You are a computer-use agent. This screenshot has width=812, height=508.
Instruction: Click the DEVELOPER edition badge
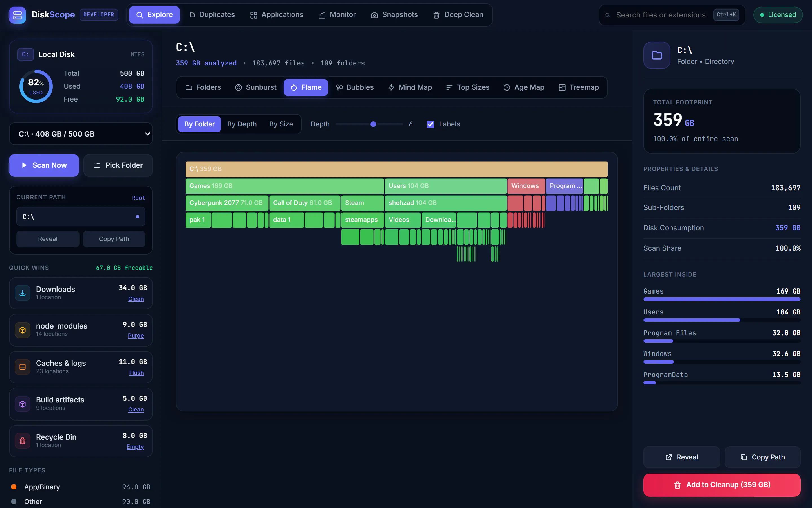[99, 15]
